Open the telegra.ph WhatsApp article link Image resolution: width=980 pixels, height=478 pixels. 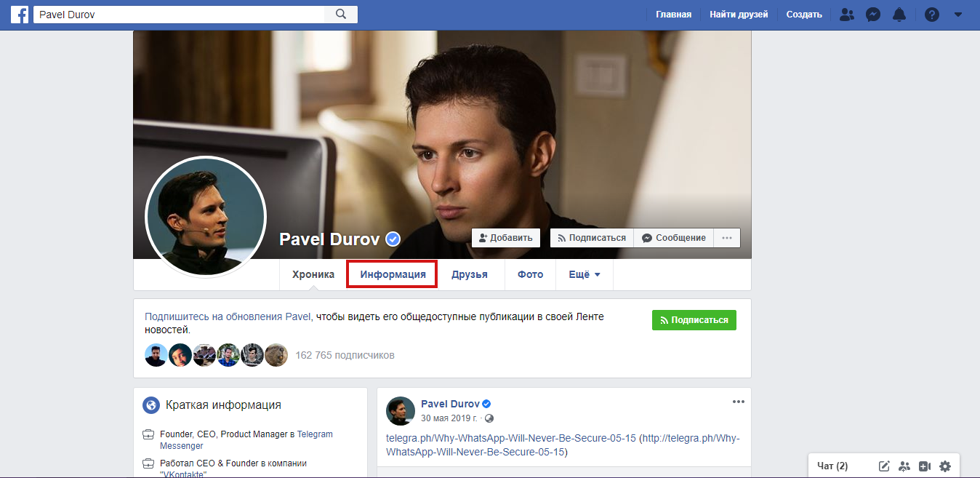[510, 438]
